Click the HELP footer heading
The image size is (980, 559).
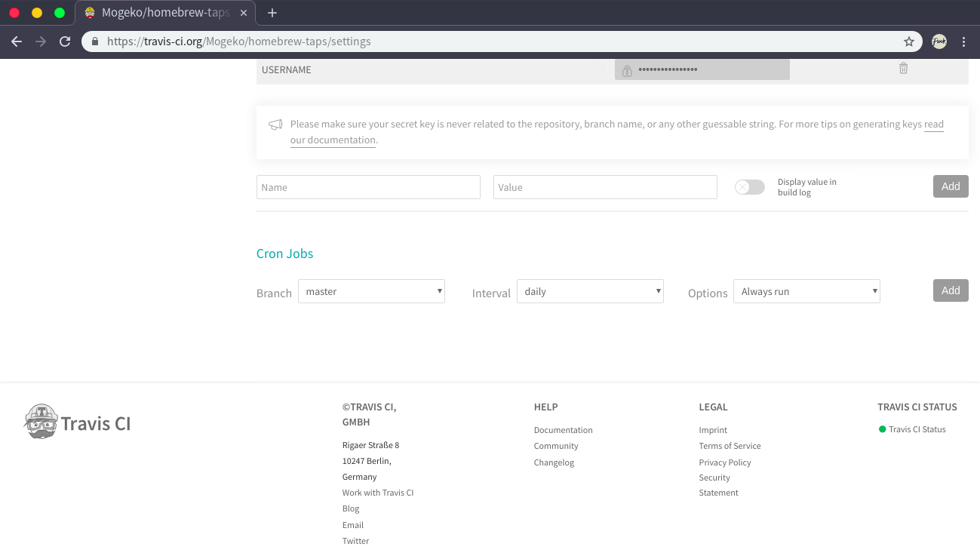(546, 407)
